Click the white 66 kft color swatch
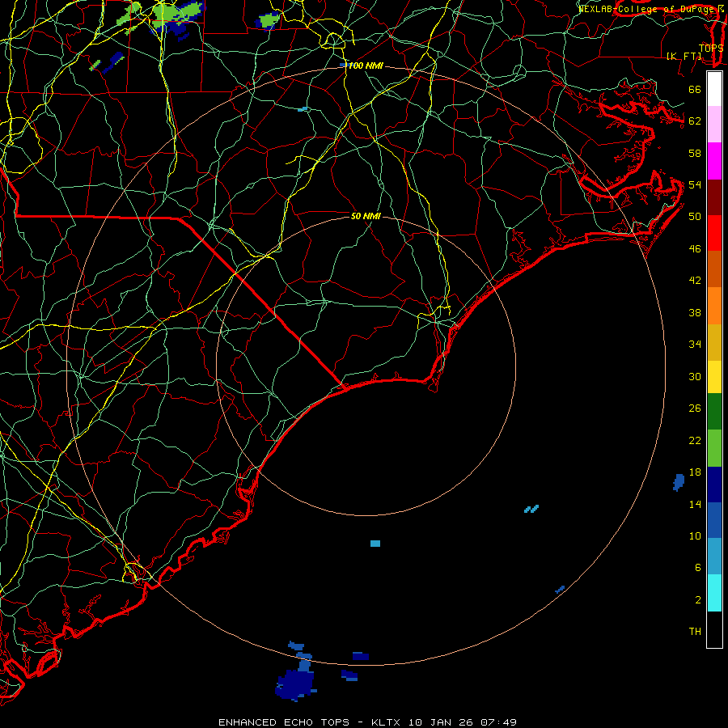Image resolution: width=728 pixels, height=728 pixels. pos(714,89)
